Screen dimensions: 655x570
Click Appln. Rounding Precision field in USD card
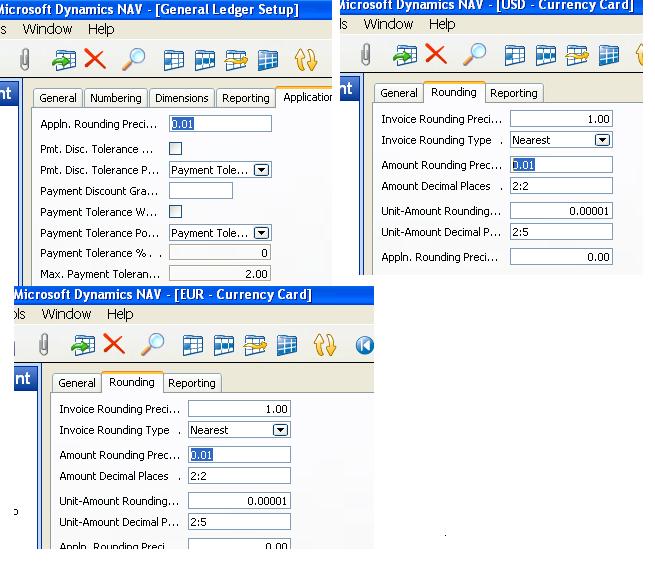[561, 257]
